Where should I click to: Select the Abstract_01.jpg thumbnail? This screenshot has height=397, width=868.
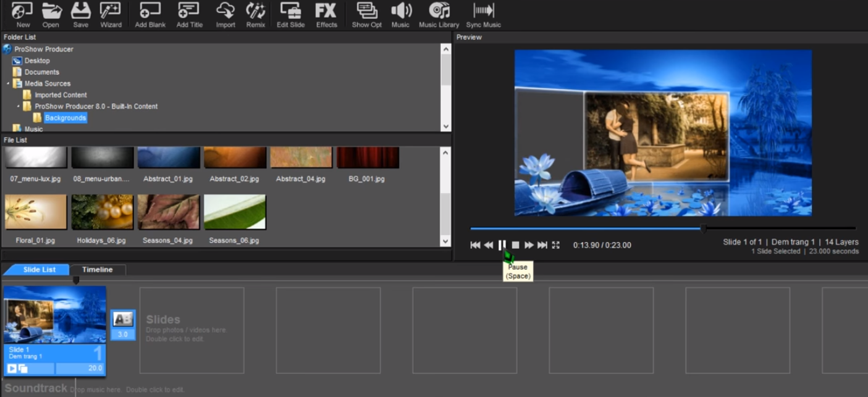(168, 157)
